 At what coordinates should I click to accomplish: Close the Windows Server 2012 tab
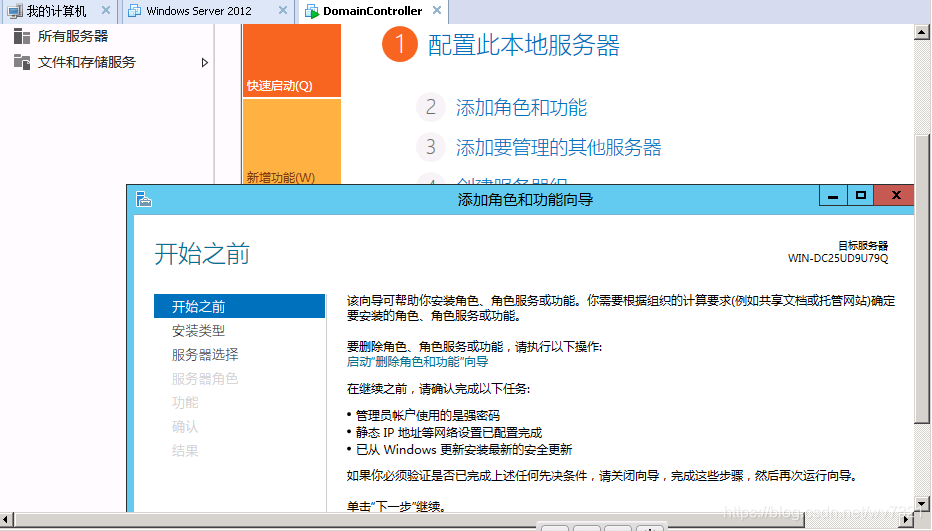pos(283,10)
